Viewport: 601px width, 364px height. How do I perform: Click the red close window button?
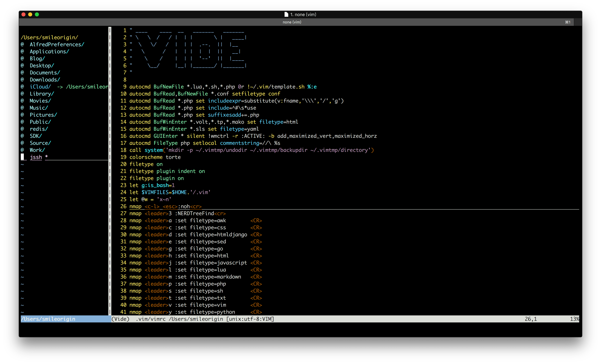point(24,14)
